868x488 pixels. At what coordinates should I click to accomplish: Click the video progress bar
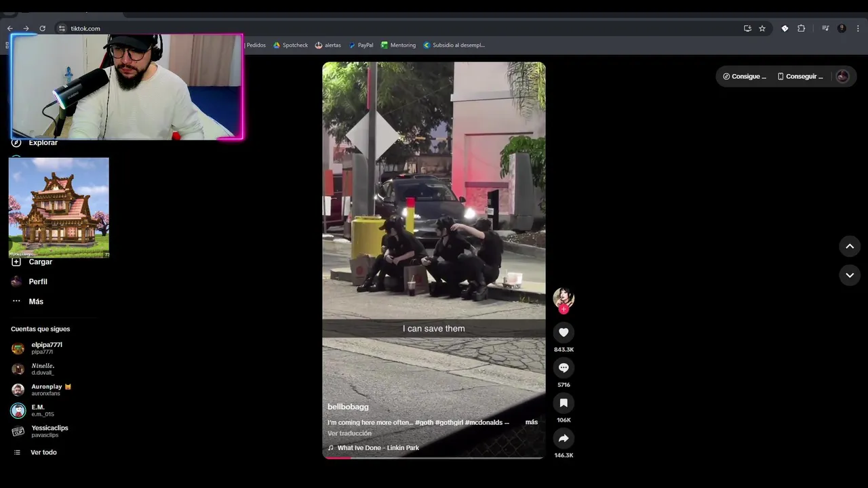point(433,457)
